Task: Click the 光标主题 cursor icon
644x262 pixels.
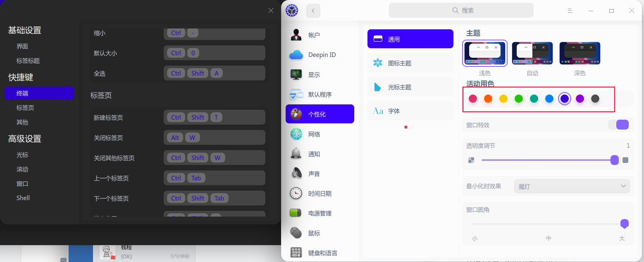Action: click(x=378, y=87)
